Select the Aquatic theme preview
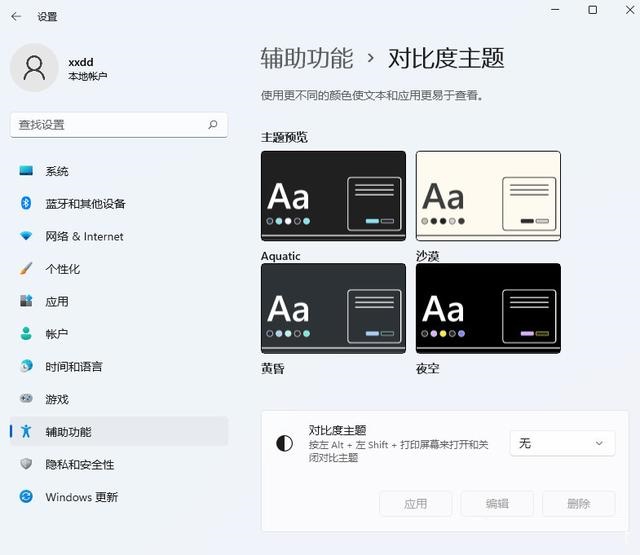Image resolution: width=640 pixels, height=555 pixels. (333, 196)
